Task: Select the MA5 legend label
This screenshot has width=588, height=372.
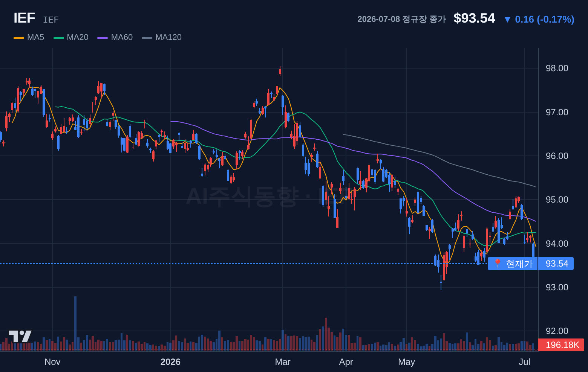Action: [x=36, y=37]
